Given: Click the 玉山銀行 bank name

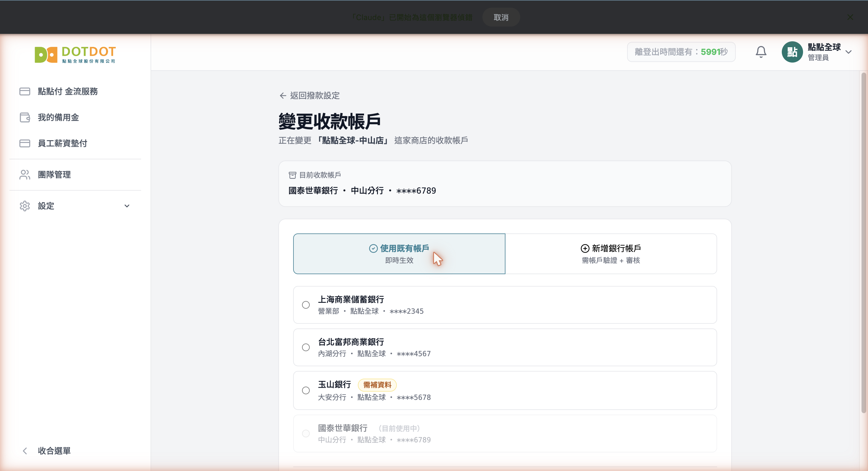Looking at the screenshot, I should tap(335, 385).
